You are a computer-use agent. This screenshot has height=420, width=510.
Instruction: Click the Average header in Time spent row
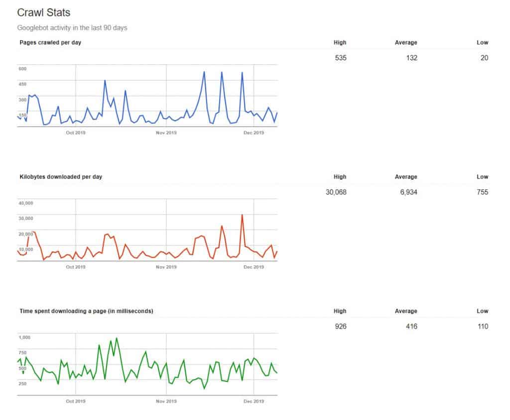(x=406, y=311)
